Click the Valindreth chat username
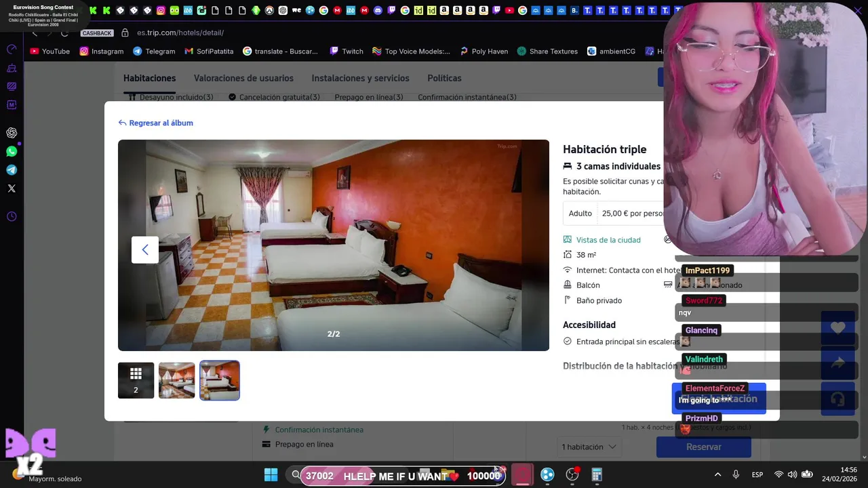The height and width of the screenshot is (488, 868). 704,359
